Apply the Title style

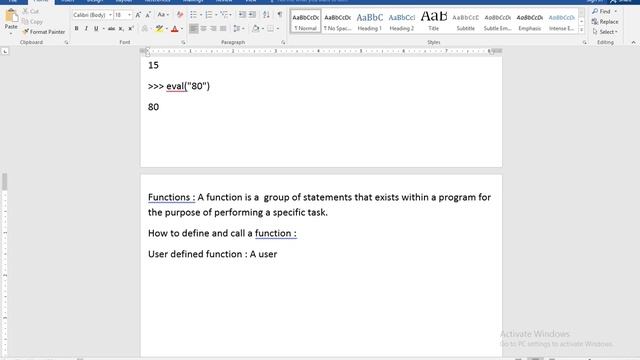pos(433,21)
